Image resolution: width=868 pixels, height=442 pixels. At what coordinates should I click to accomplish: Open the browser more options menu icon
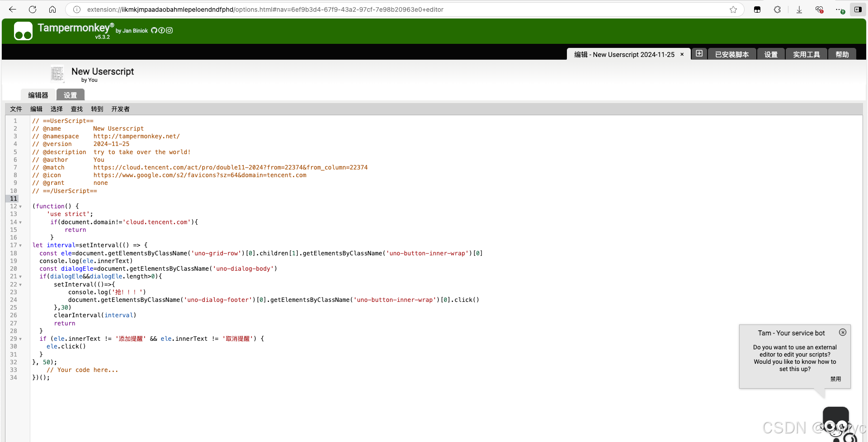(x=840, y=9)
